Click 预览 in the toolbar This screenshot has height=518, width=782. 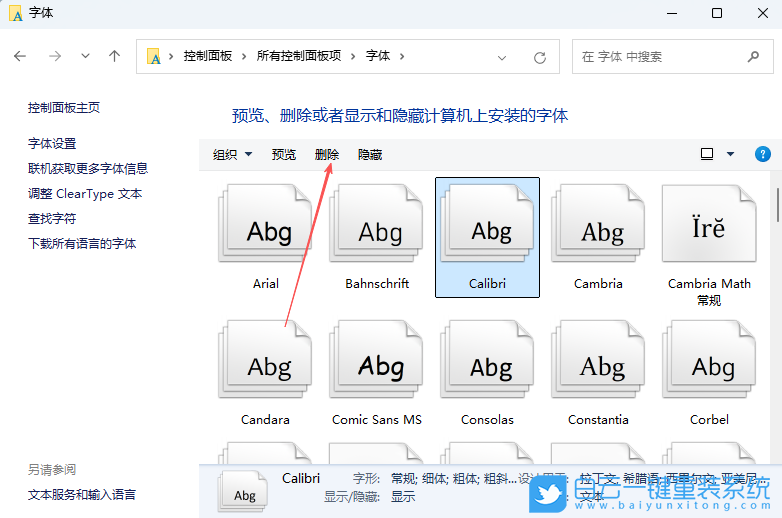(284, 155)
